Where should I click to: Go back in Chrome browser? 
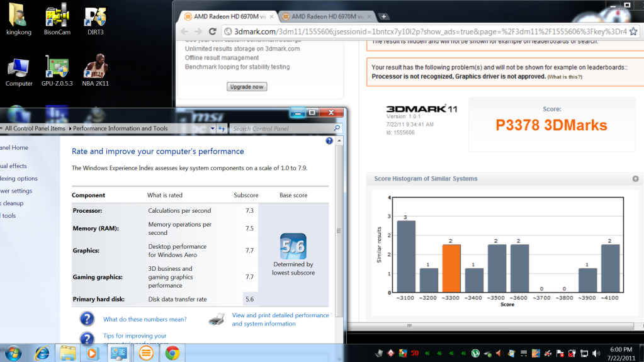[184, 31]
